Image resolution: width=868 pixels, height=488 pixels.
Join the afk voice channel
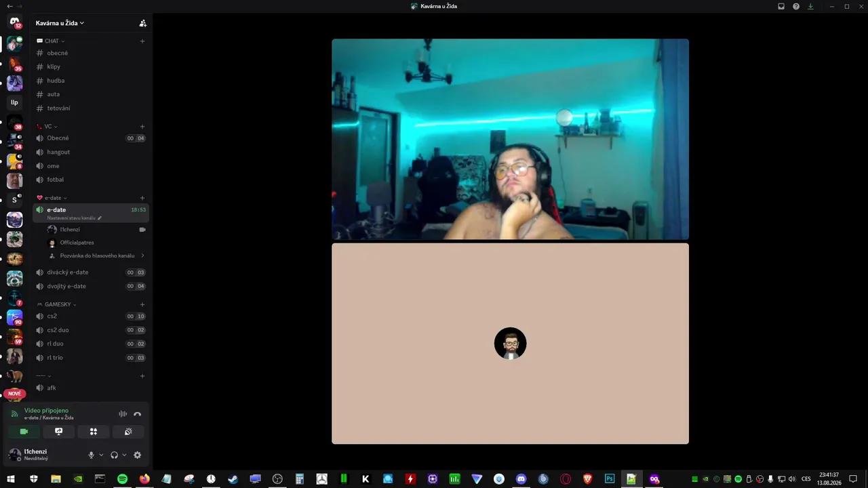[91, 388]
